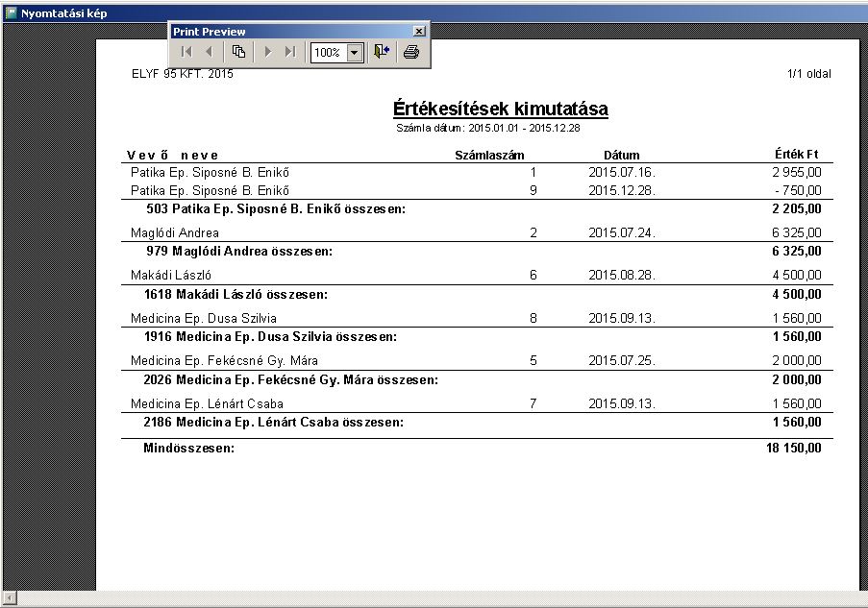
Task: Click the '1/1 oldal' page indicator
Action: (808, 74)
